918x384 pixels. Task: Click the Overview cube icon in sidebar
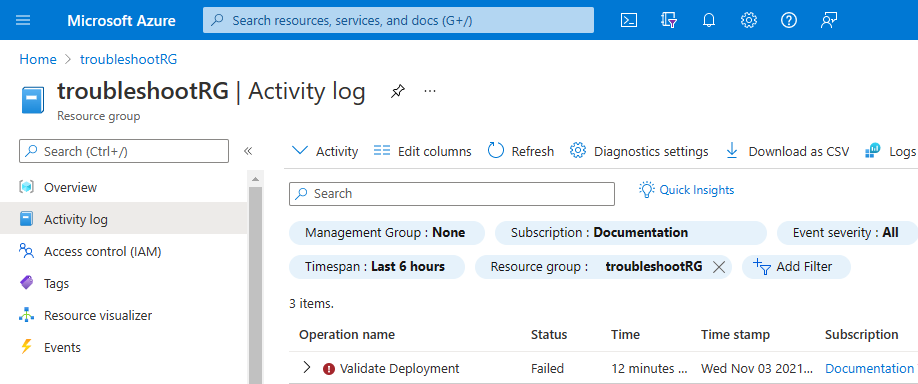26,187
